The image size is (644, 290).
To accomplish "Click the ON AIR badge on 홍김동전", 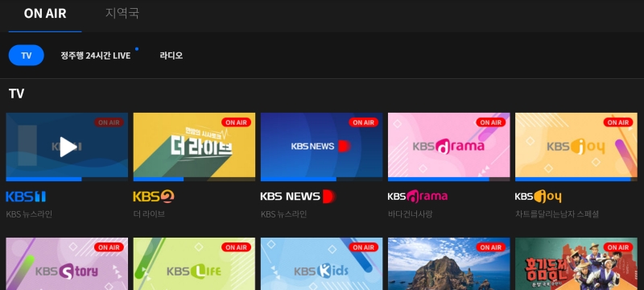I will tap(618, 247).
